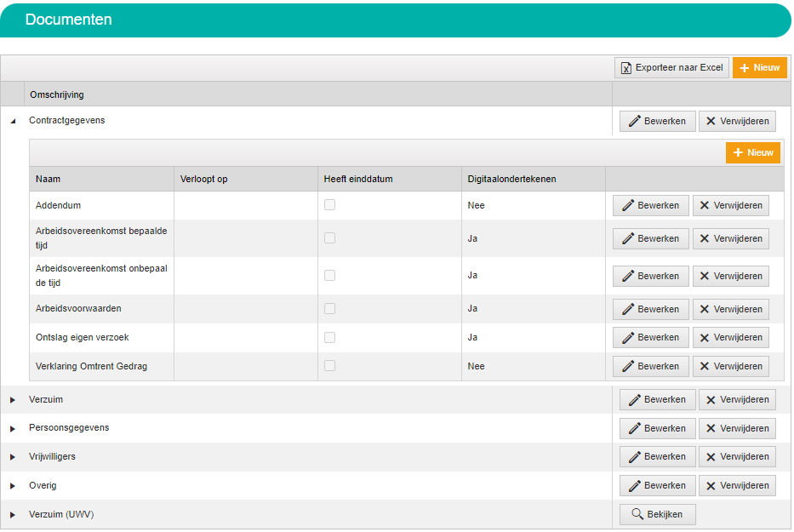Expand the Vrijwilligers category row

tap(13, 457)
